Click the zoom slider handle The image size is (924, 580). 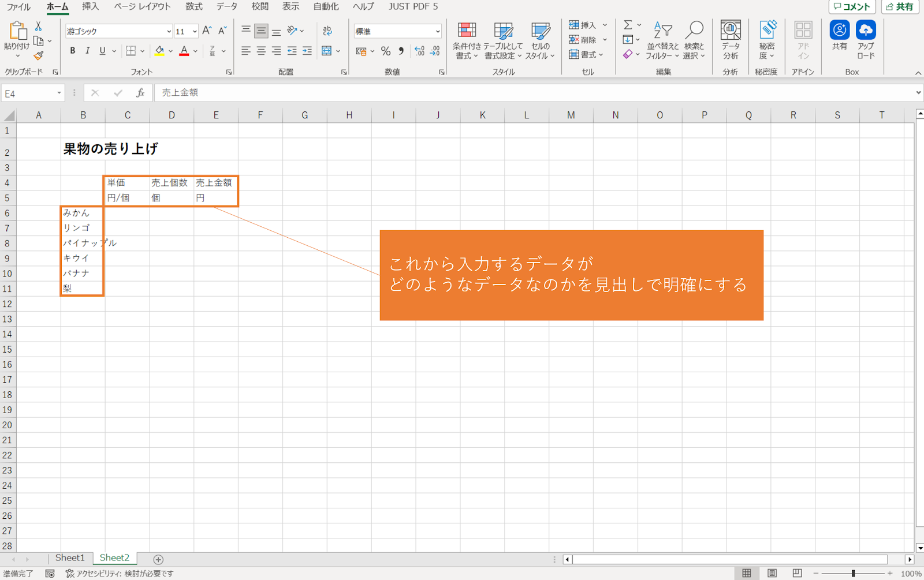tap(853, 573)
